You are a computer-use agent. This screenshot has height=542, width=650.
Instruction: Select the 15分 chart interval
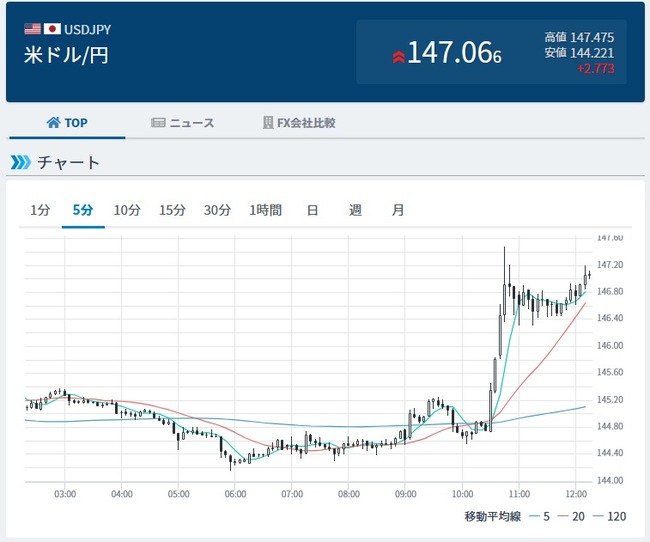[x=173, y=210]
